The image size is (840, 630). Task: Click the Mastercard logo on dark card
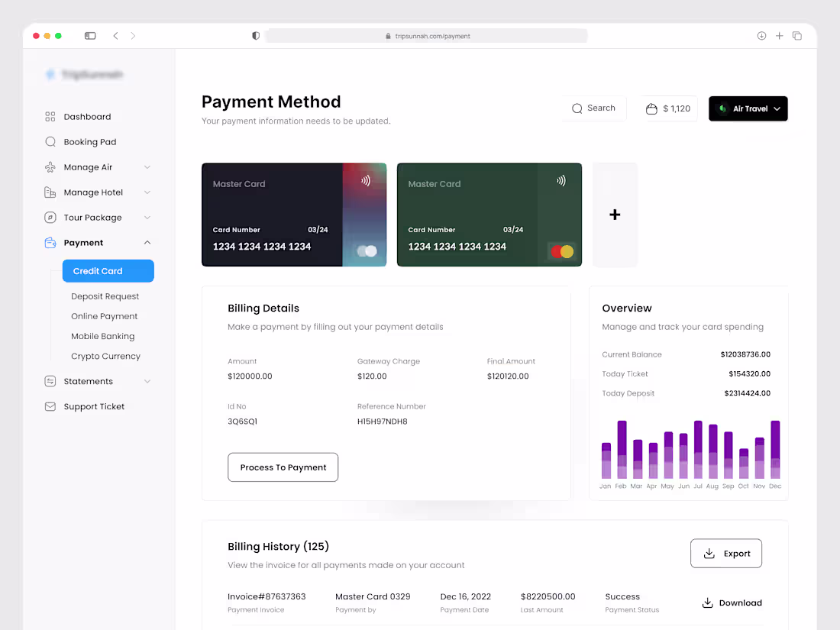tap(367, 250)
